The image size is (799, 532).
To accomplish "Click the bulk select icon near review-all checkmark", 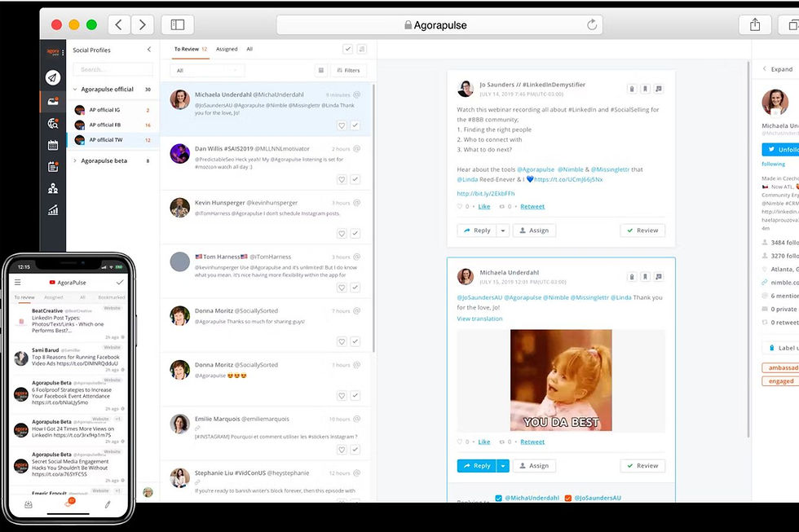I will [362, 49].
